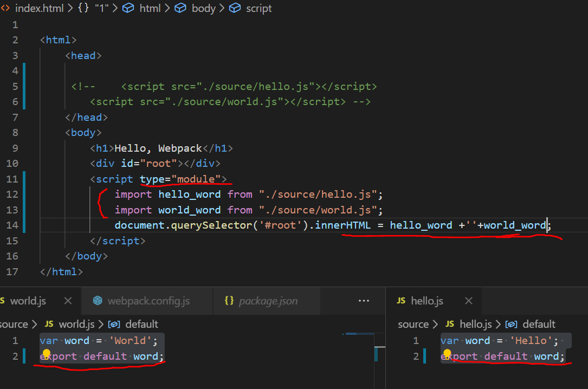This screenshot has width=588, height=389.
Task: Close the hello.js tab
Action: (469, 301)
